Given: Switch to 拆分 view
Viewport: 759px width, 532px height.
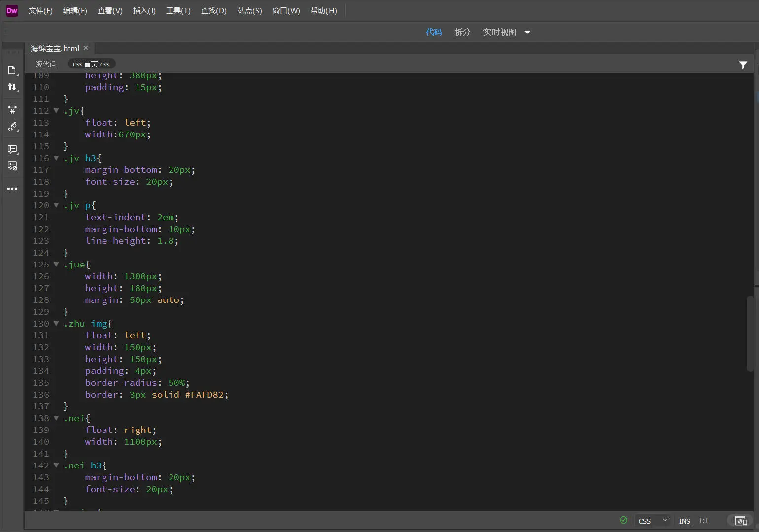Looking at the screenshot, I should pyautogui.click(x=463, y=32).
